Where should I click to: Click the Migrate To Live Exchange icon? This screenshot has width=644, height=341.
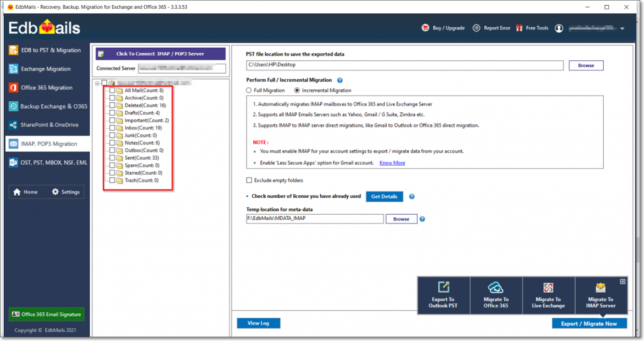pos(548,287)
